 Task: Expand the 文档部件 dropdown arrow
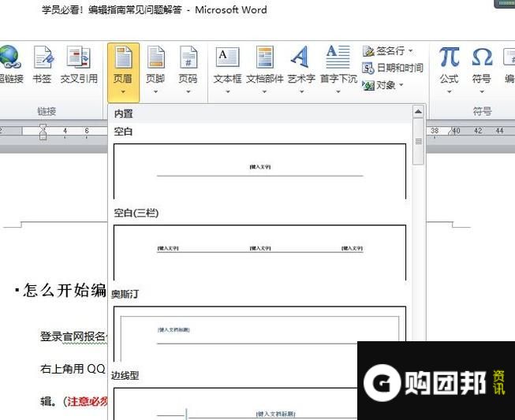264,92
